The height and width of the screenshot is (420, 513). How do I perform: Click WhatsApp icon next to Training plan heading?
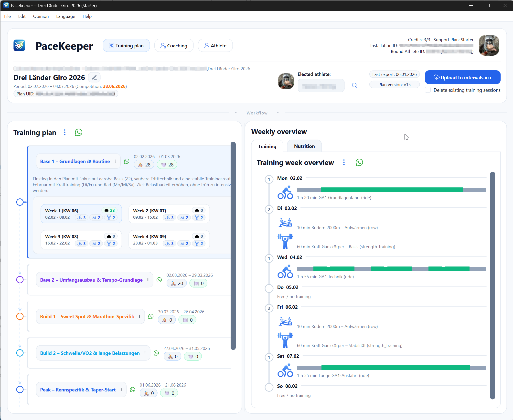[x=78, y=133]
